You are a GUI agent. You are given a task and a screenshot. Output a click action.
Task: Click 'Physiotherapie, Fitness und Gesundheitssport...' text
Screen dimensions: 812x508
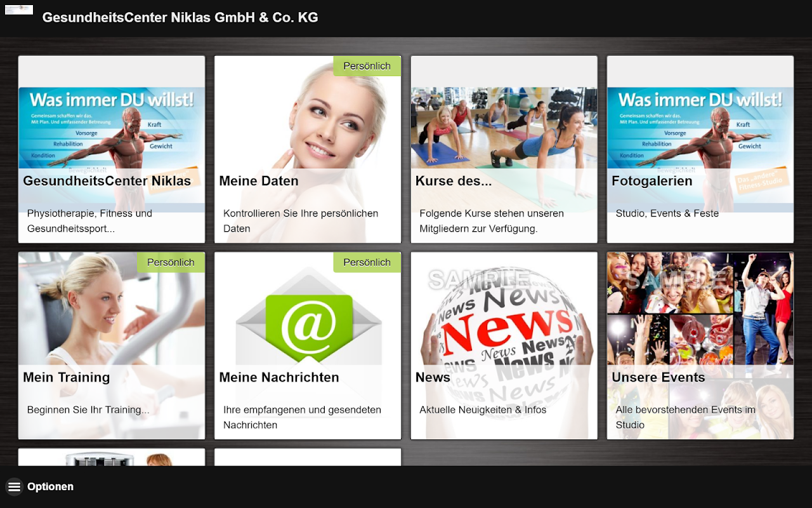(x=89, y=221)
